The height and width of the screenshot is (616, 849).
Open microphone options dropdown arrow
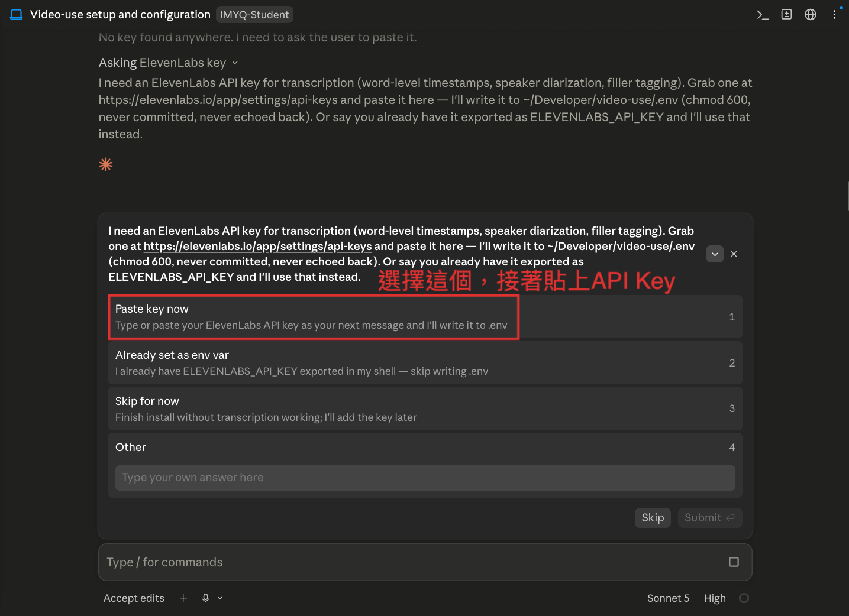click(x=220, y=598)
